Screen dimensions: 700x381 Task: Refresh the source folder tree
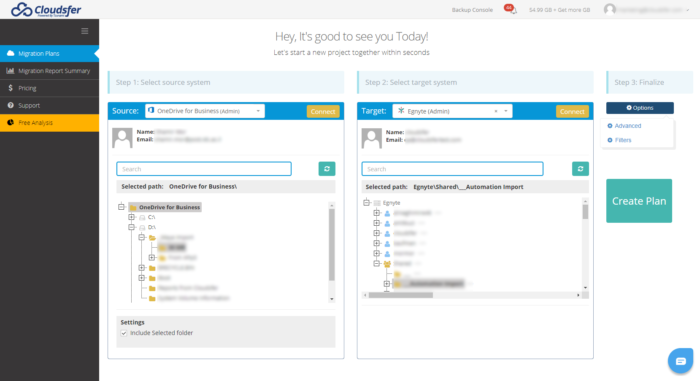[x=327, y=169]
